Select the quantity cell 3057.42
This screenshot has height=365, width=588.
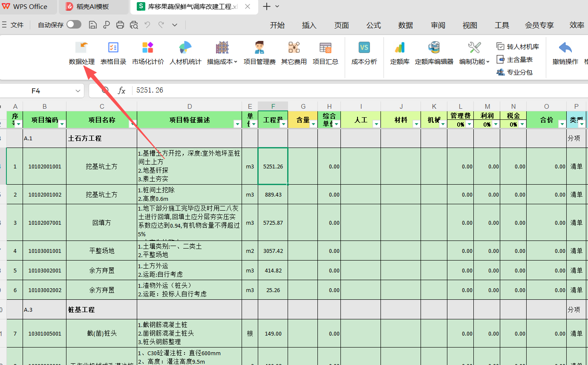(x=273, y=251)
